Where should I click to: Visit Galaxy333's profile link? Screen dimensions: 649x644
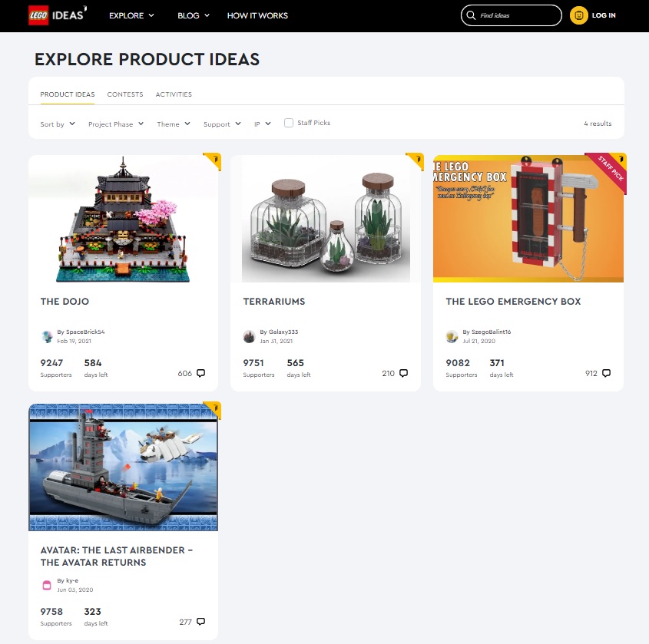tap(283, 332)
